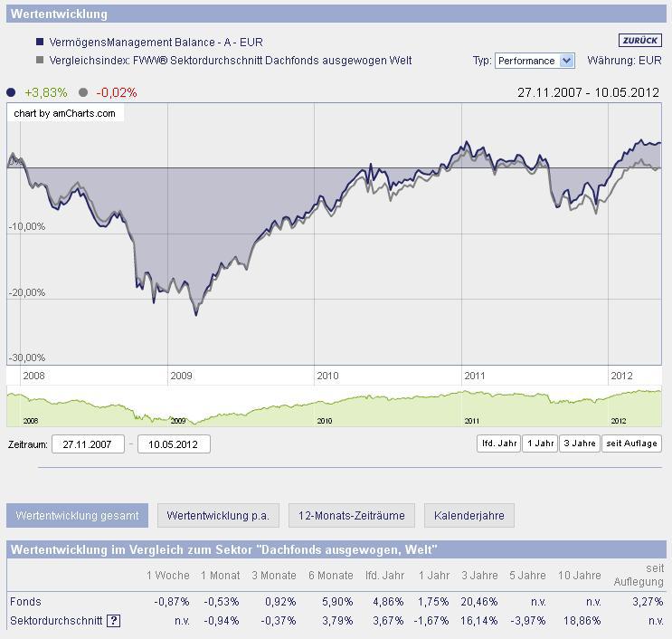Click the start date field 27.11.2007
The width and height of the screenshot is (672, 639).
(x=88, y=444)
